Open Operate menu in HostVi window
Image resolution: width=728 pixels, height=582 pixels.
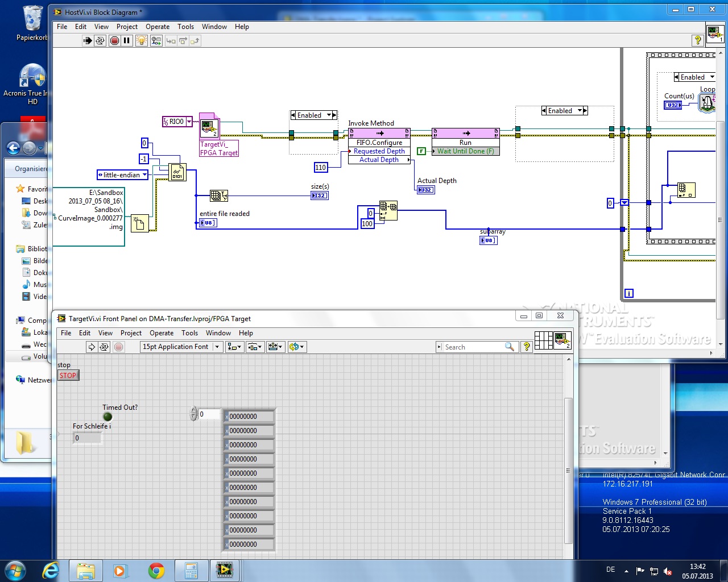click(x=157, y=27)
